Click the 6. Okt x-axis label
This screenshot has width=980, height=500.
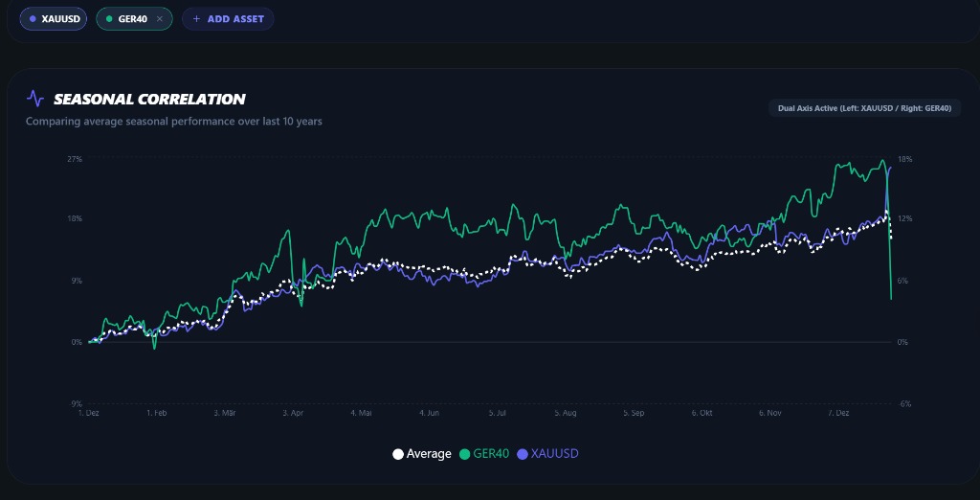[702, 413]
